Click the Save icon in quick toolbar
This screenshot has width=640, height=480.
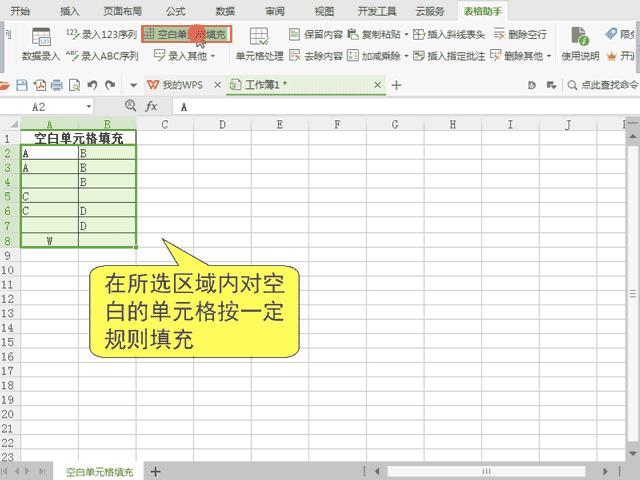(22, 85)
